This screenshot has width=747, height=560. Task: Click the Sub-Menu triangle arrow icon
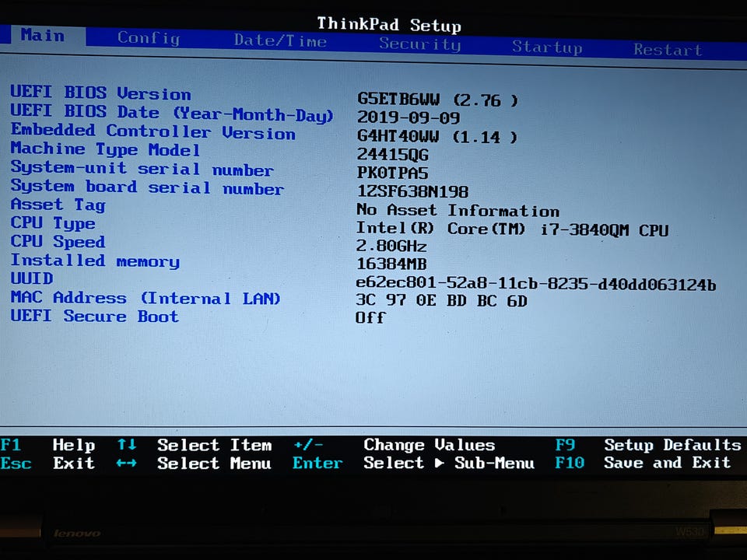439,463
